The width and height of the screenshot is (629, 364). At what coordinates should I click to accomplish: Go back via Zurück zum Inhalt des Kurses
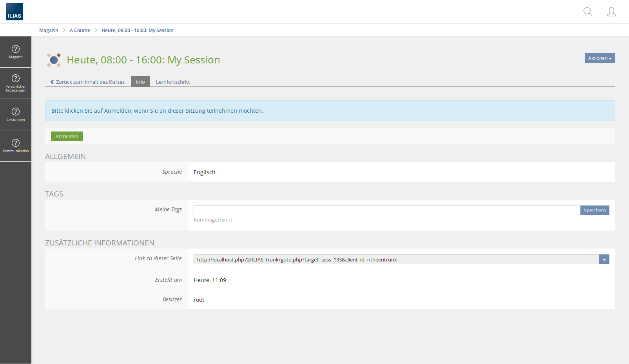(x=88, y=82)
